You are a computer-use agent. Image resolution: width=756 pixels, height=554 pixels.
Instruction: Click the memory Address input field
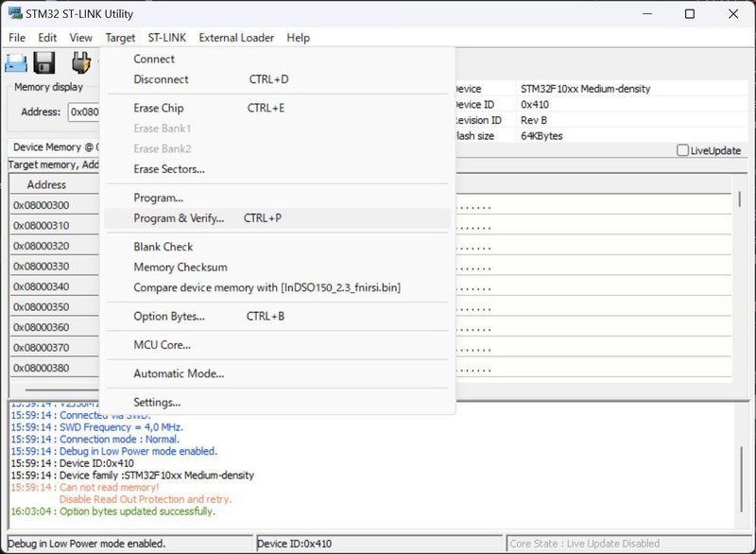pos(84,112)
